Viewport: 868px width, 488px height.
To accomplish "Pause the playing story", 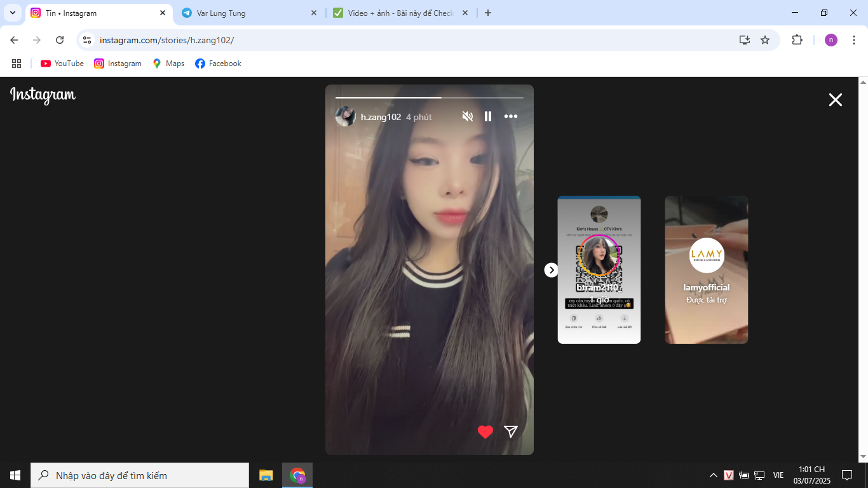I will tap(488, 116).
